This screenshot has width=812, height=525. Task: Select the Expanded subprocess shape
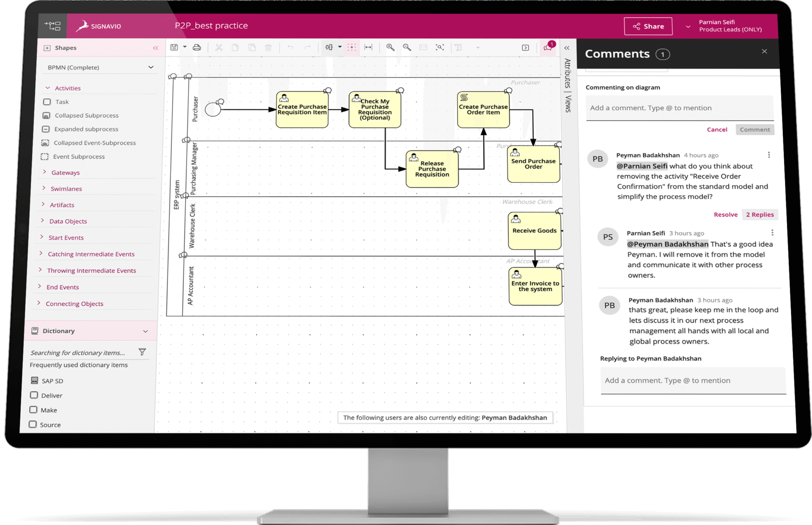86,129
